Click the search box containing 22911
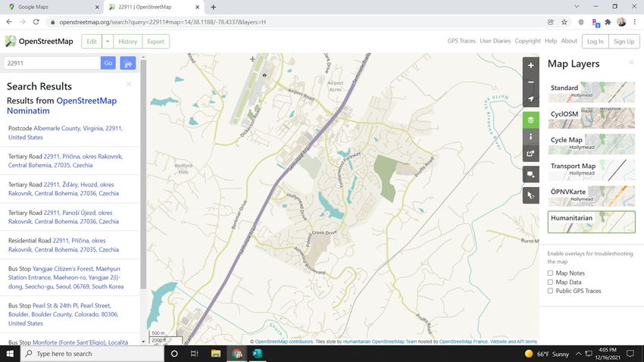Image resolution: width=644 pixels, height=362 pixels. point(52,63)
